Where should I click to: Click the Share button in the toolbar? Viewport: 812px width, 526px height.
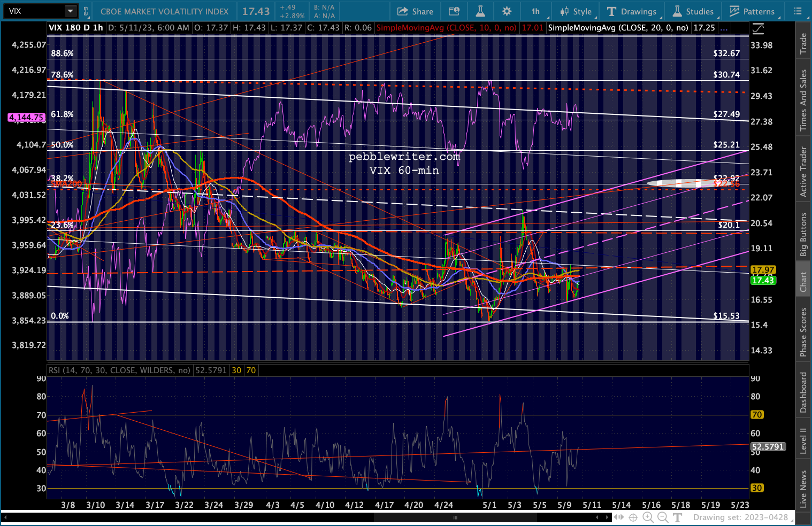click(415, 11)
